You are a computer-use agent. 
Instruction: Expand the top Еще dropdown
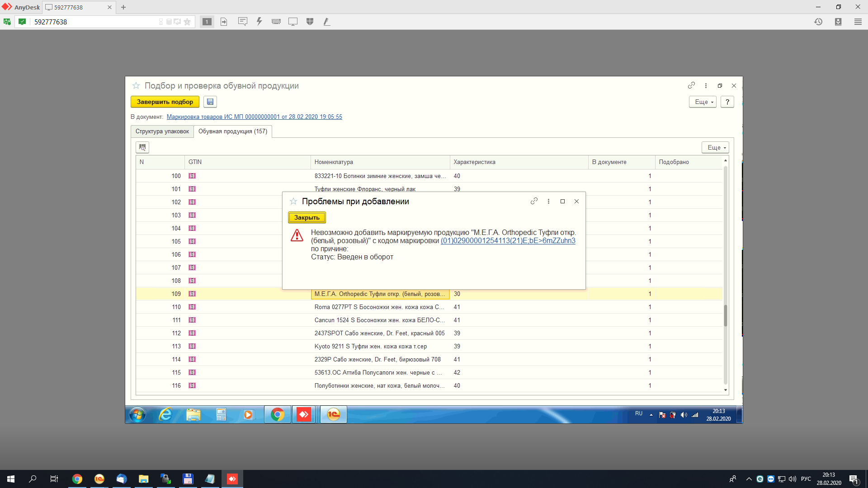(x=703, y=102)
